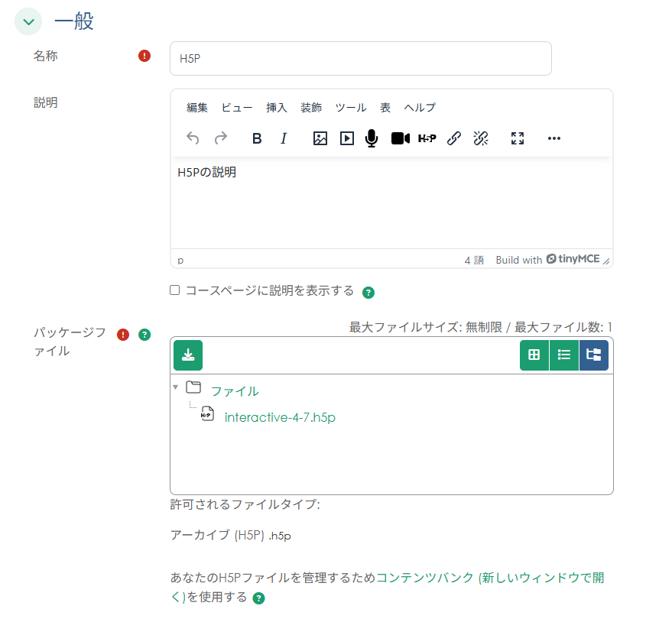Open the H5P insert tool
The width and height of the screenshot is (672, 622).
click(427, 138)
